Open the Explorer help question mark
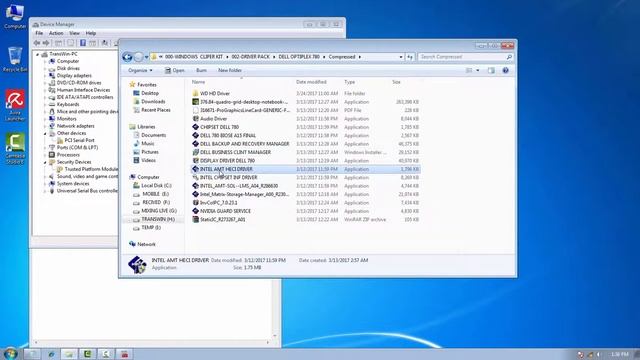The width and height of the screenshot is (640, 360). 505,70
